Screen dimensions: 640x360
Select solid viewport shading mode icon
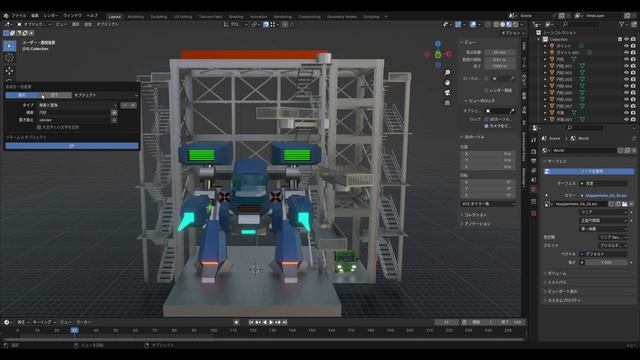(x=503, y=24)
